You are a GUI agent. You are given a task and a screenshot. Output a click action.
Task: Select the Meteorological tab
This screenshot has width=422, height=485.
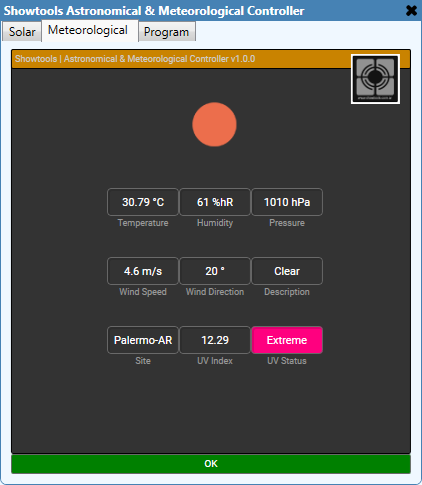coord(88,30)
